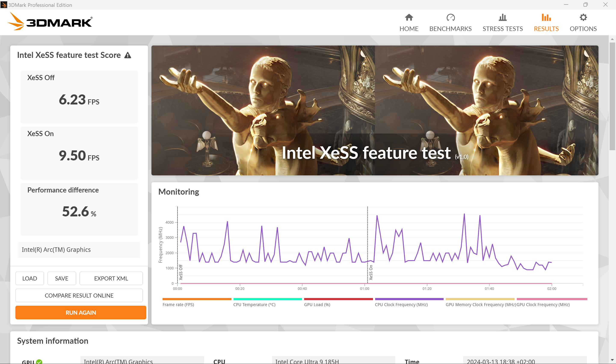
Task: Click the LOAD button
Action: (x=30, y=278)
